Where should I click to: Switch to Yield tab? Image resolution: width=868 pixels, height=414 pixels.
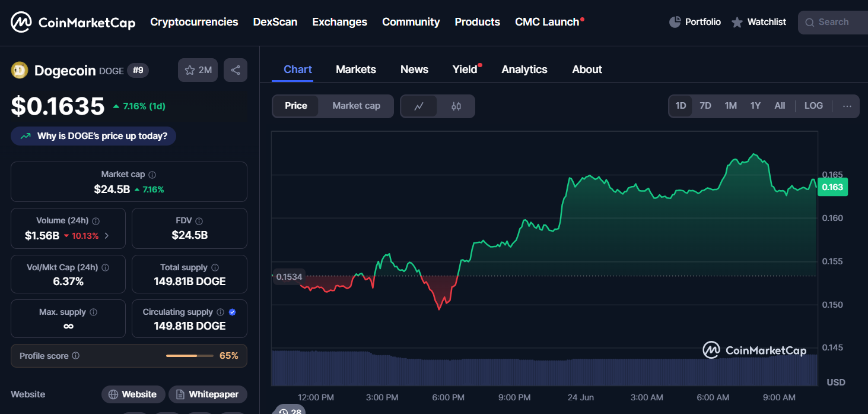[465, 69]
